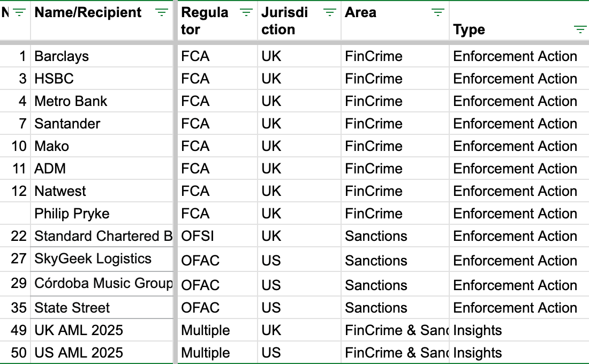Open the Name/Recipient column filter icon
The height and width of the screenshot is (364, 589).
click(x=162, y=12)
